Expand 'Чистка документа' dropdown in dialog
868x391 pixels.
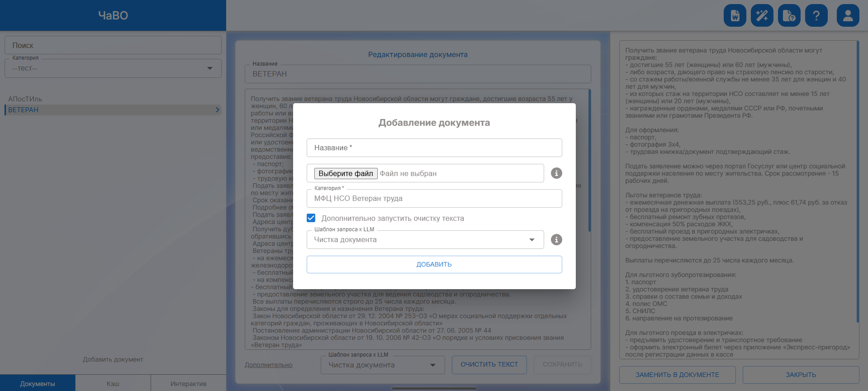pyautogui.click(x=532, y=240)
